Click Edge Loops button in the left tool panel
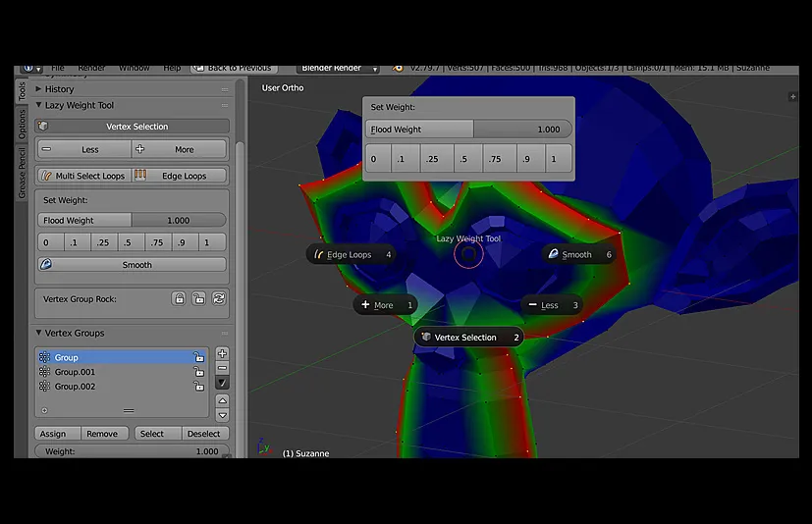The image size is (812, 524). [179, 176]
